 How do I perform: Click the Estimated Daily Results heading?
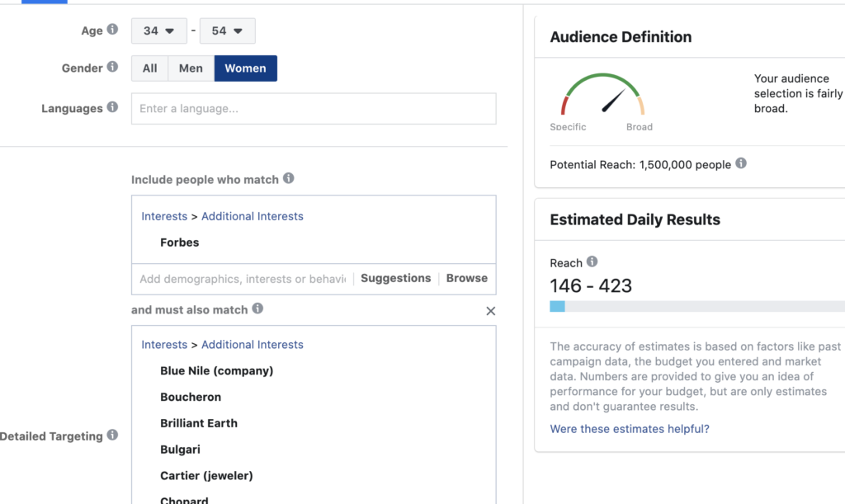point(635,219)
